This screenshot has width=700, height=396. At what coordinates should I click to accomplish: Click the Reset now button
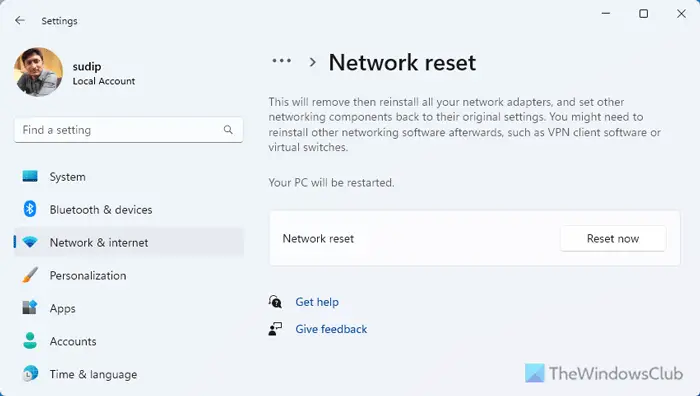[x=613, y=239]
